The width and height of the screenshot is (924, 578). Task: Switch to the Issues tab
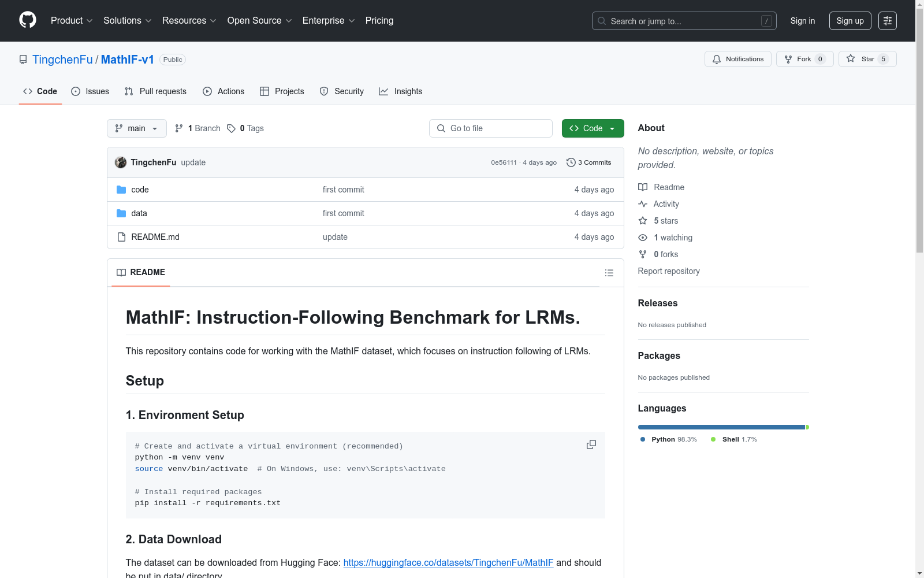coord(90,91)
